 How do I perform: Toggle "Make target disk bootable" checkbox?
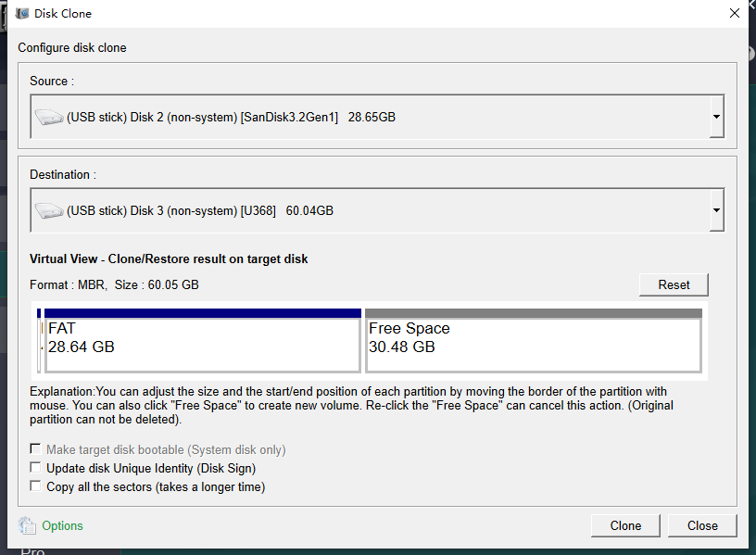[x=35, y=449]
